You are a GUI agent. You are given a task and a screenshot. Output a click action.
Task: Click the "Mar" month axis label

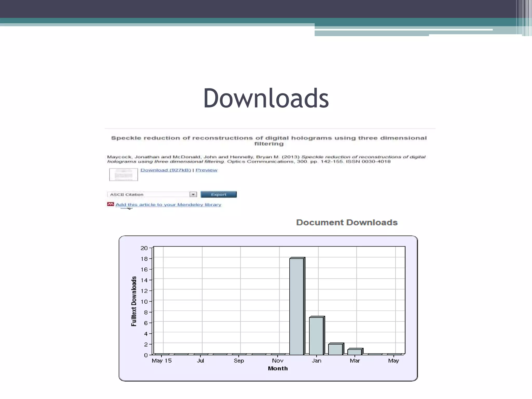point(355,361)
